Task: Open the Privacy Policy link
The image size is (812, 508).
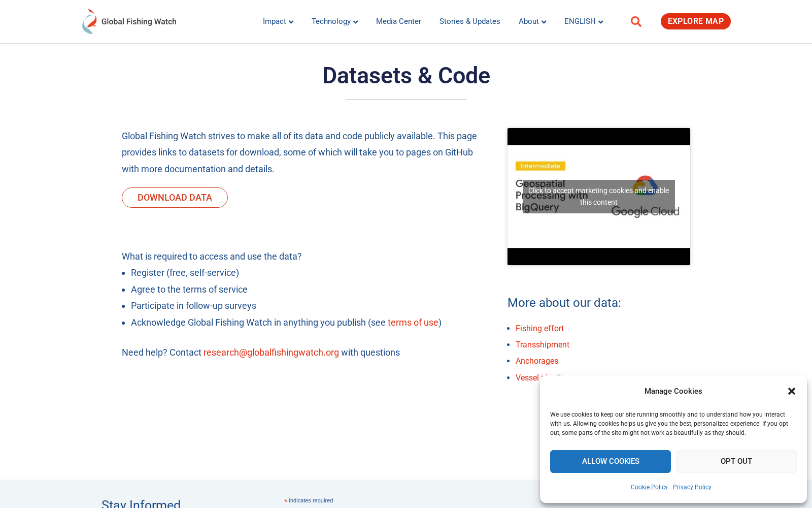Action: point(692,487)
